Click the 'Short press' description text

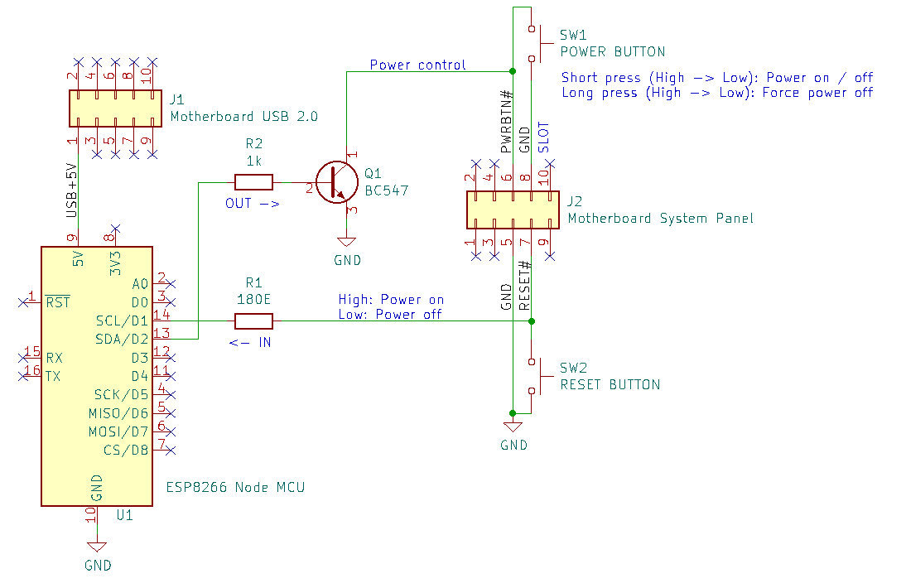click(717, 77)
